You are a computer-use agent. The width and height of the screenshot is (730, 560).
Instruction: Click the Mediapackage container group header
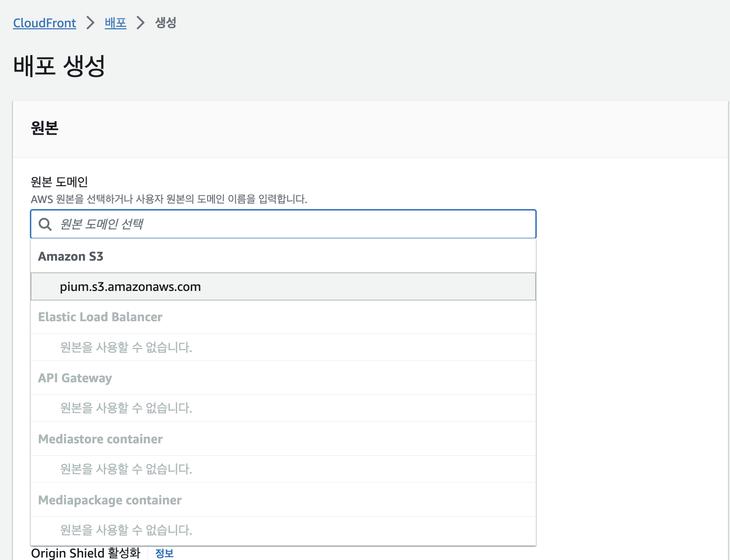[110, 500]
